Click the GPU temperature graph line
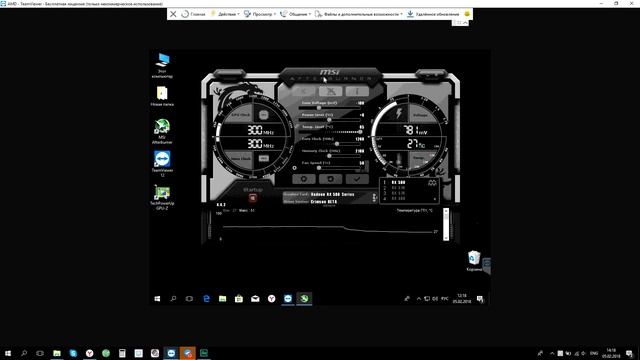 point(327,228)
